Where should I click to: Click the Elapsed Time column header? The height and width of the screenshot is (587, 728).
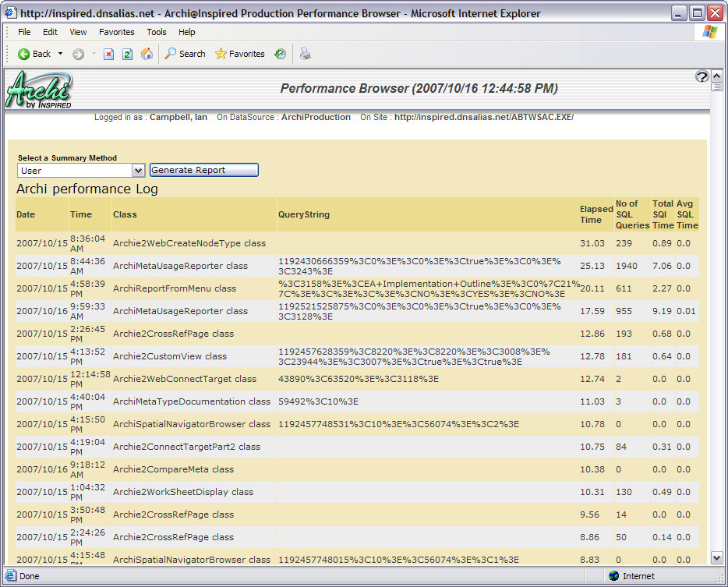pyautogui.click(x=595, y=214)
